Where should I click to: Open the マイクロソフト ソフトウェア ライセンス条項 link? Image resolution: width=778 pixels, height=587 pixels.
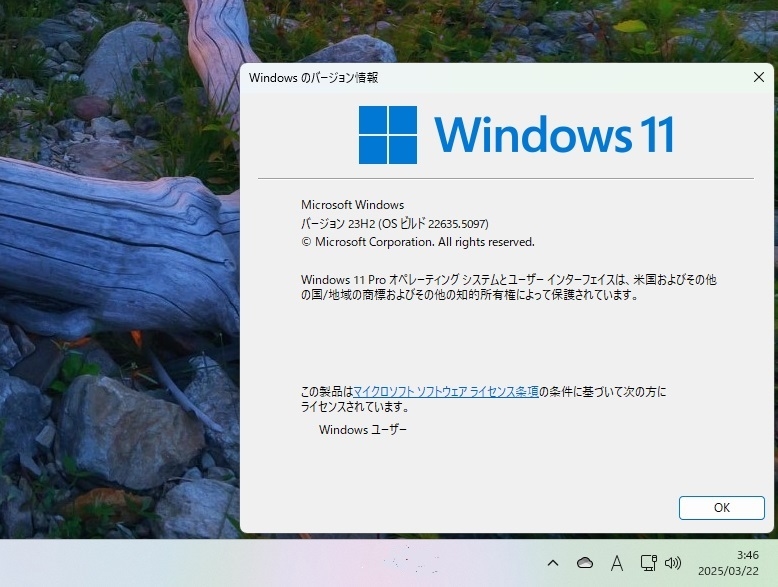446,391
